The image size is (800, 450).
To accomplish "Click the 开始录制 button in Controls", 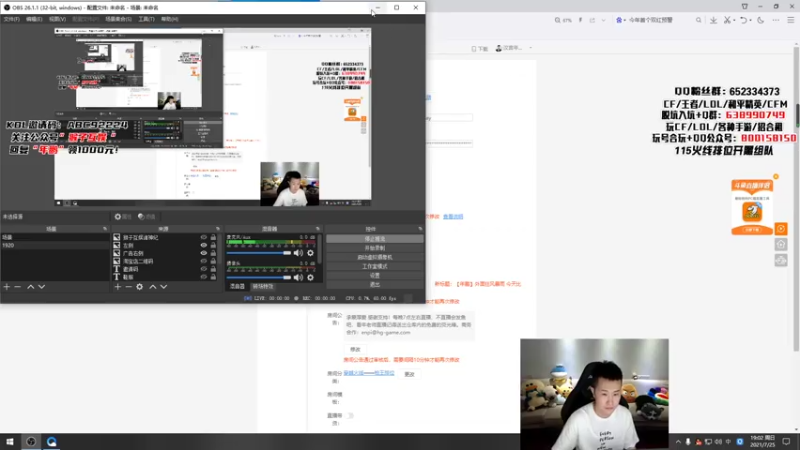I will pos(375,248).
